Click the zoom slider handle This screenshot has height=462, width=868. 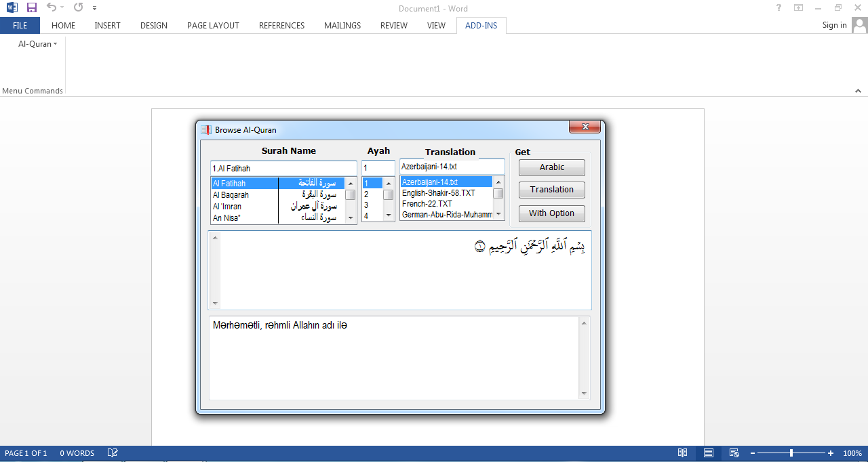click(x=791, y=453)
